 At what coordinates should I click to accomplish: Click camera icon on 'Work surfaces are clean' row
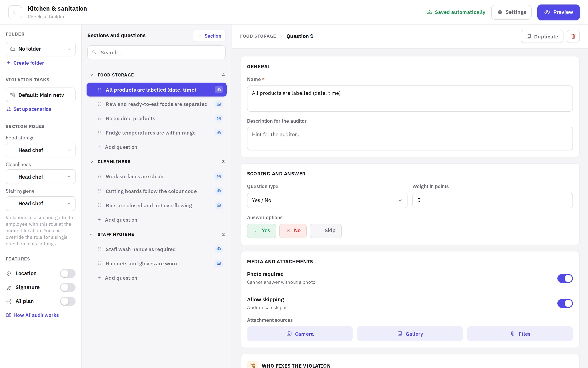pos(219,176)
